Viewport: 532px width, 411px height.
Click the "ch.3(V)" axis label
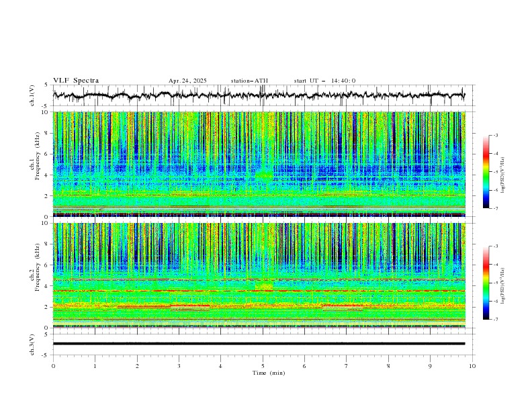[x=32, y=345]
